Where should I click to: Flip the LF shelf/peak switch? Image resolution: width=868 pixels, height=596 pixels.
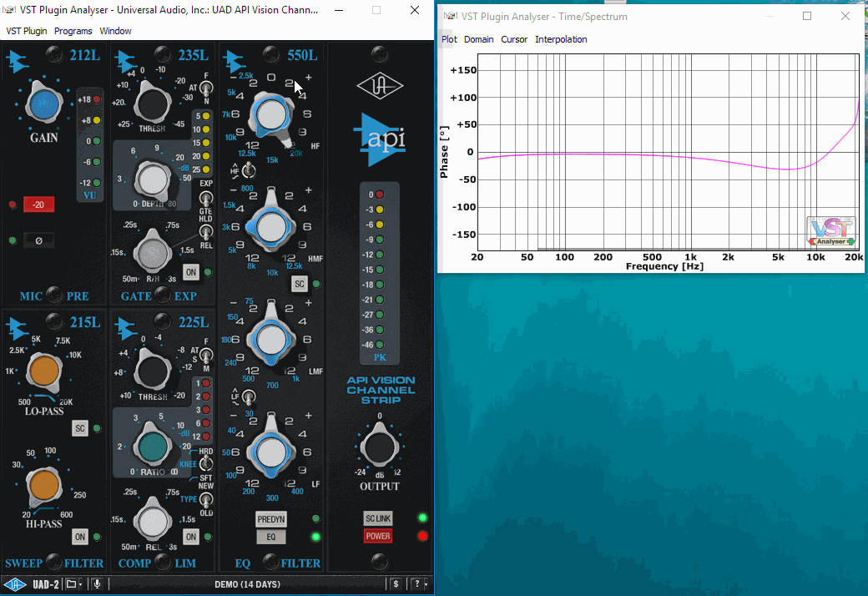[249, 396]
